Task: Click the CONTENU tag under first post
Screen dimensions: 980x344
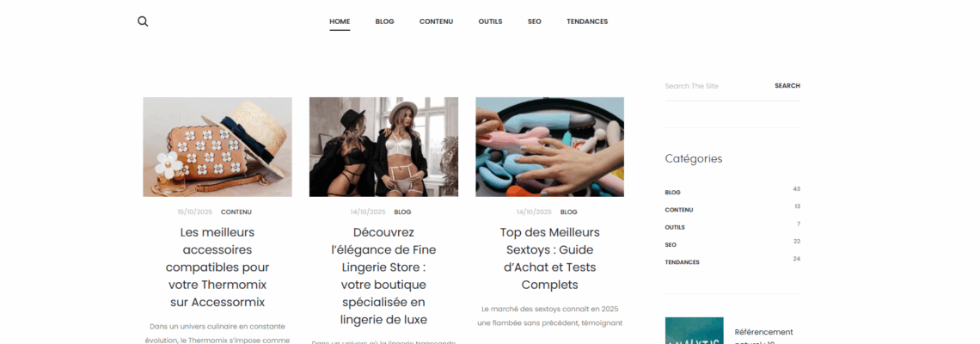Action: click(x=236, y=212)
